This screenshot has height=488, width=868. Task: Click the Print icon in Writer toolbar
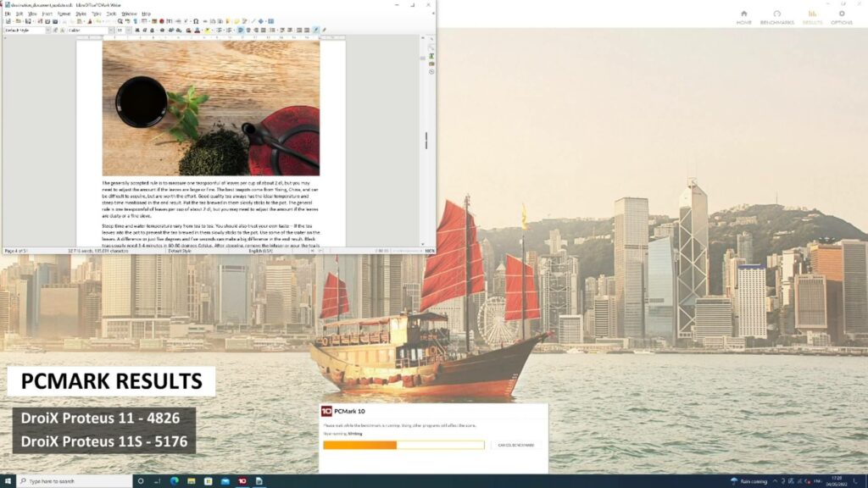47,21
